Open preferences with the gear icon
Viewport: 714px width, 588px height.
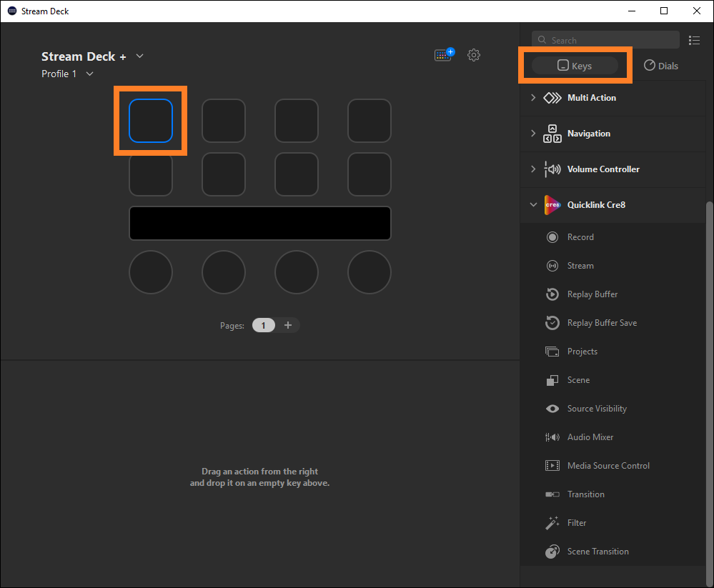click(474, 55)
